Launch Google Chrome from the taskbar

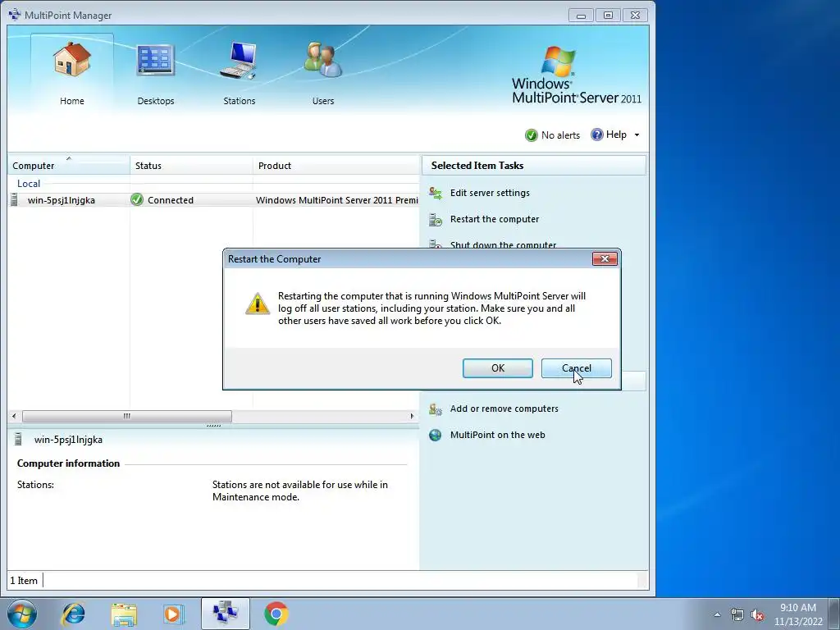[x=276, y=614]
